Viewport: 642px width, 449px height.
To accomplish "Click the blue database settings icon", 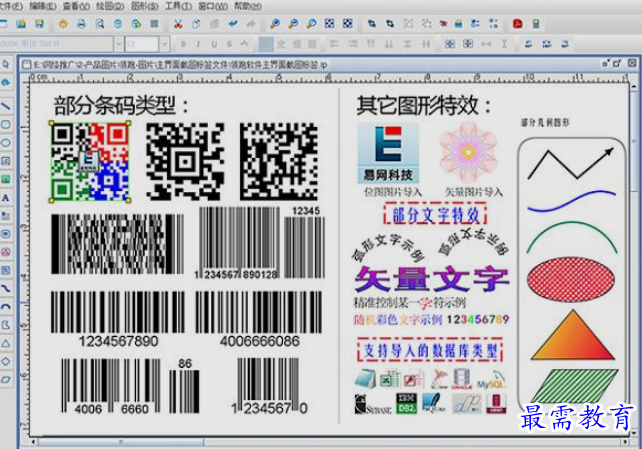I will 118,24.
